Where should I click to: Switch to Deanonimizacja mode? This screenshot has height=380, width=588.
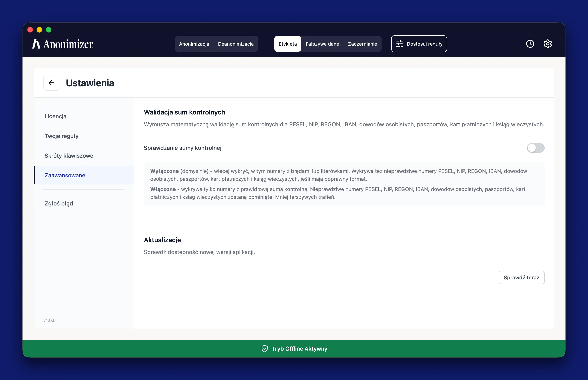236,44
